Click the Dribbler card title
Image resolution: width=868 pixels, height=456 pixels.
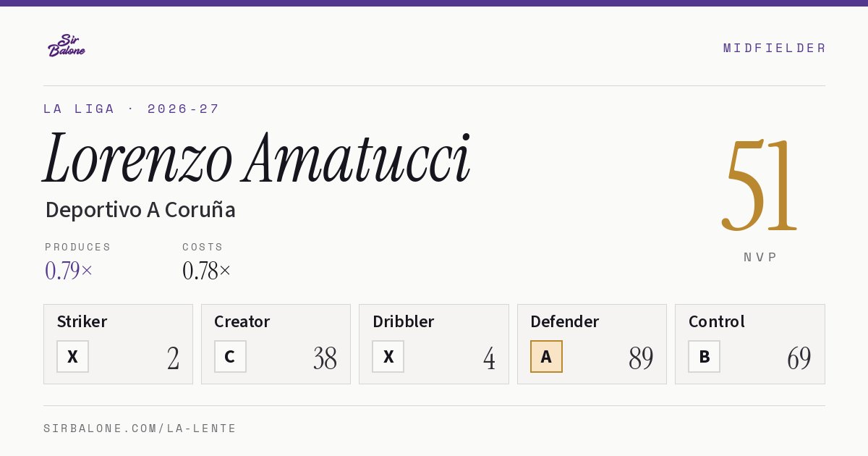[404, 321]
